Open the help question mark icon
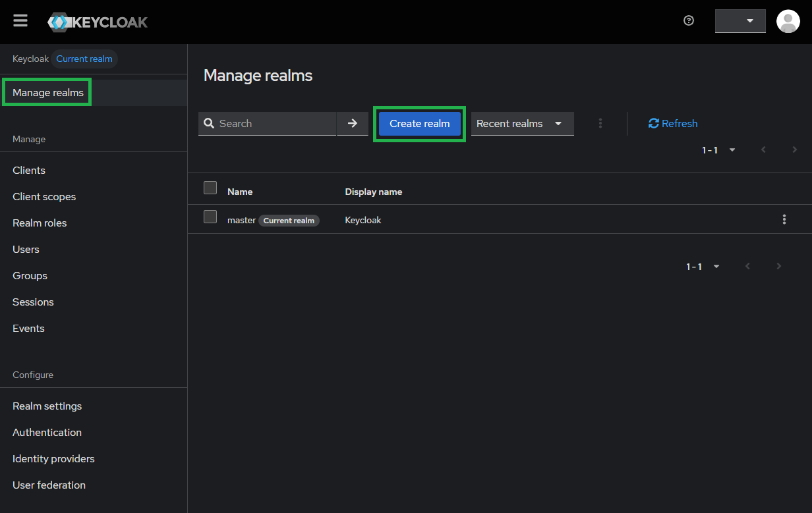 [x=689, y=20]
